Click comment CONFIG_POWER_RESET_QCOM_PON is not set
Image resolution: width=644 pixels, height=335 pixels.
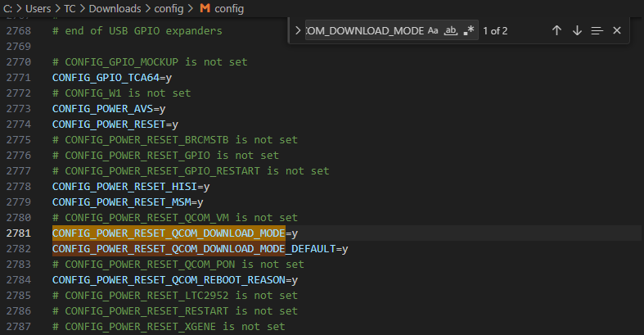178,265
